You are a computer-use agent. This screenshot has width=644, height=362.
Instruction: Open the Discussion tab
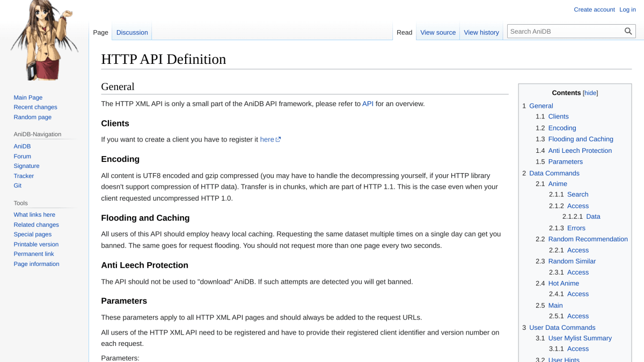coord(132,32)
